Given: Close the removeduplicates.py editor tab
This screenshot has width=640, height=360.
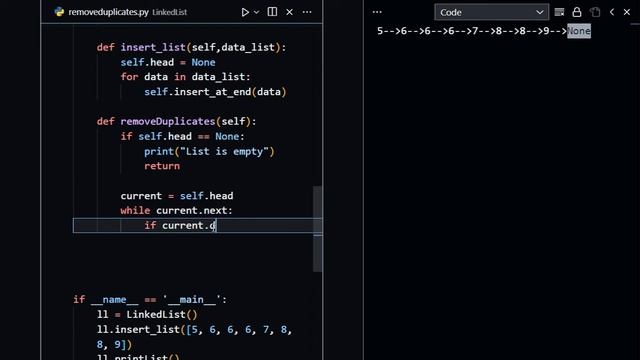Looking at the screenshot, I should (x=289, y=12).
